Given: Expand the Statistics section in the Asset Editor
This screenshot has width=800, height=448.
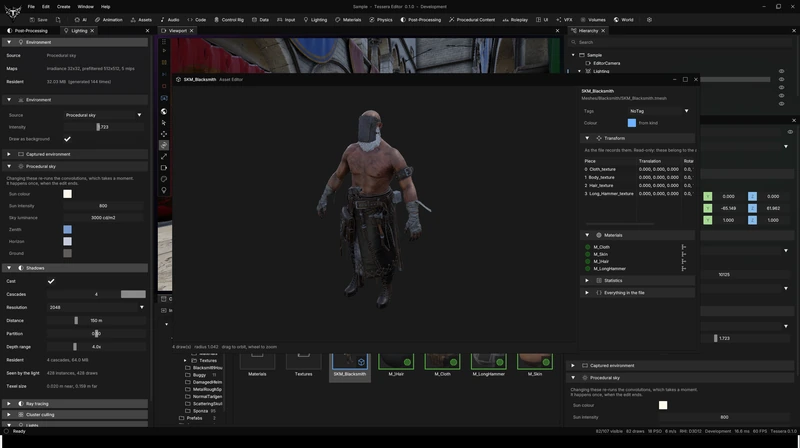Looking at the screenshot, I should (x=587, y=281).
